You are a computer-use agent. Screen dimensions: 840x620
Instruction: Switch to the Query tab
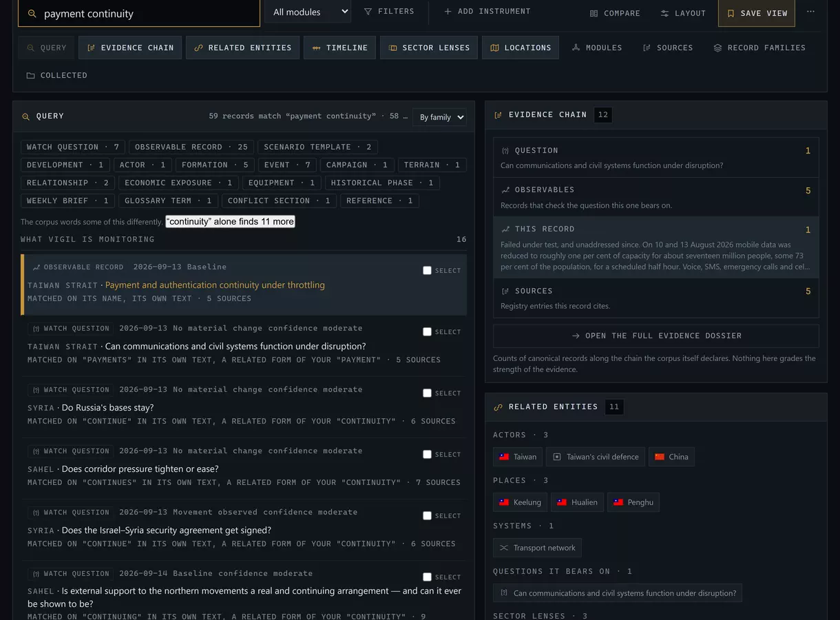click(x=46, y=48)
